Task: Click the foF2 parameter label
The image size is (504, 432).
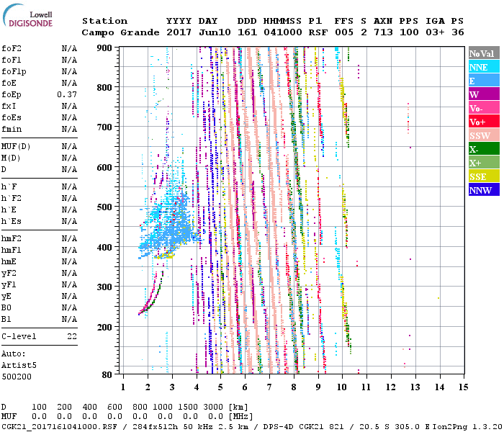Action: point(12,48)
